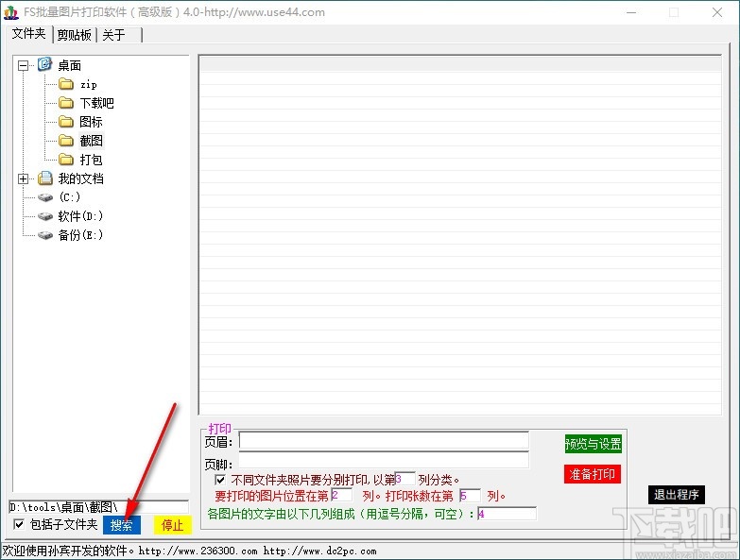The width and height of the screenshot is (740, 560).
Task: Click the 图标 folder icon
Action: click(x=66, y=122)
